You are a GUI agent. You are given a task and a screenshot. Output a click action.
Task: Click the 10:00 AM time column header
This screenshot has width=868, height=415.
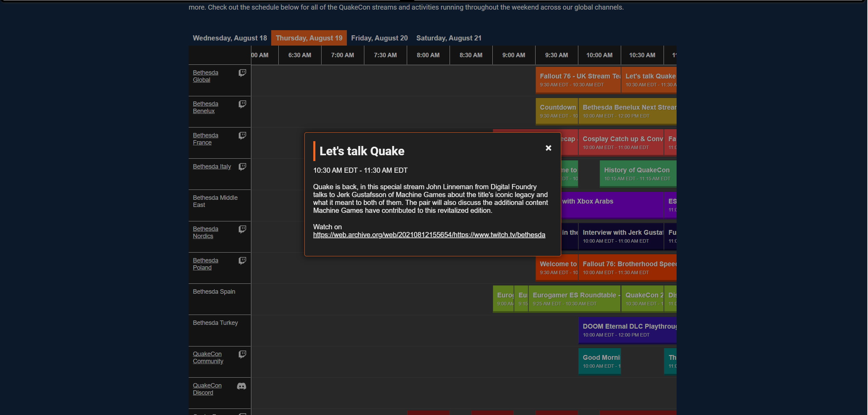599,55
